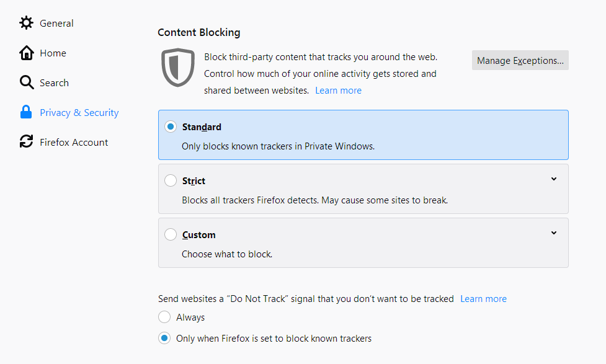This screenshot has width=606, height=364.
Task: Click the Home settings label
Action: click(x=53, y=53)
